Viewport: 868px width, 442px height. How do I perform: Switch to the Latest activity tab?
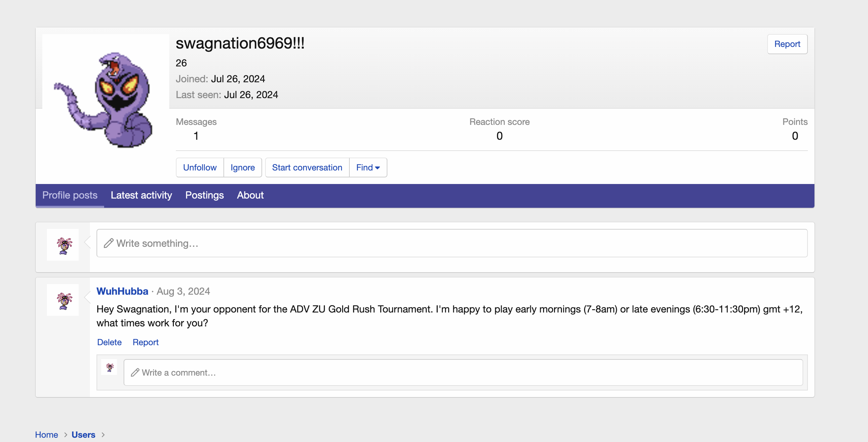pyautogui.click(x=141, y=195)
